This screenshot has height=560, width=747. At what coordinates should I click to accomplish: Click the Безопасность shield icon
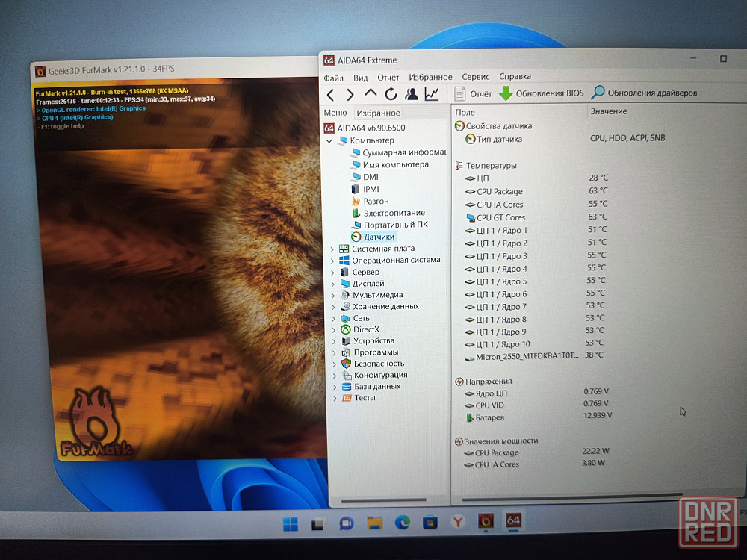347,364
